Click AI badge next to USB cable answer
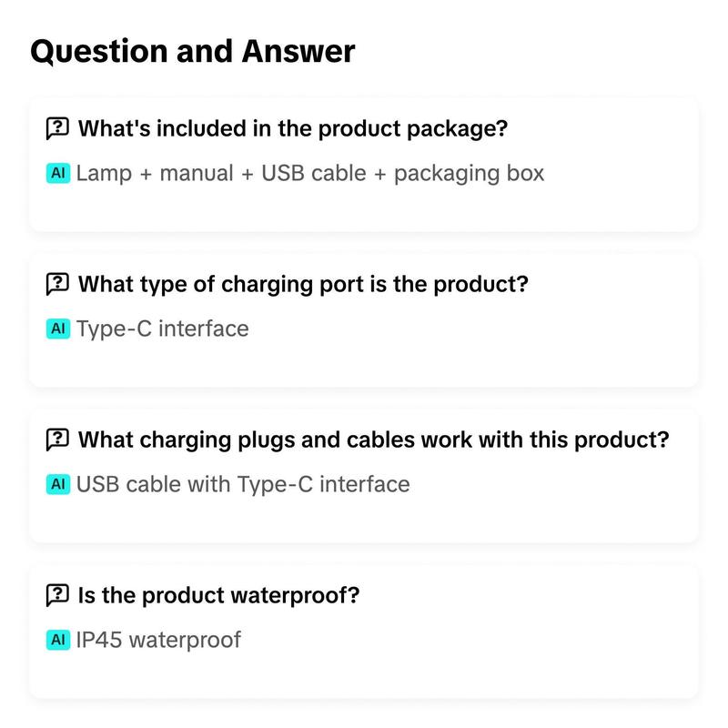This screenshot has height=728, width=728. pyautogui.click(x=58, y=484)
